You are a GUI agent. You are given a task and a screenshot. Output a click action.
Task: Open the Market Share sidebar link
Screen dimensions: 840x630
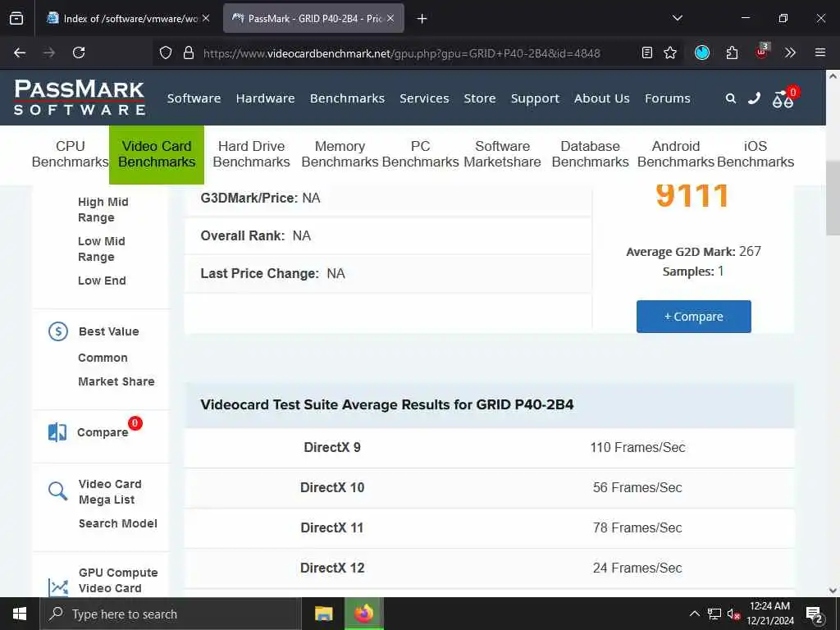tap(116, 381)
